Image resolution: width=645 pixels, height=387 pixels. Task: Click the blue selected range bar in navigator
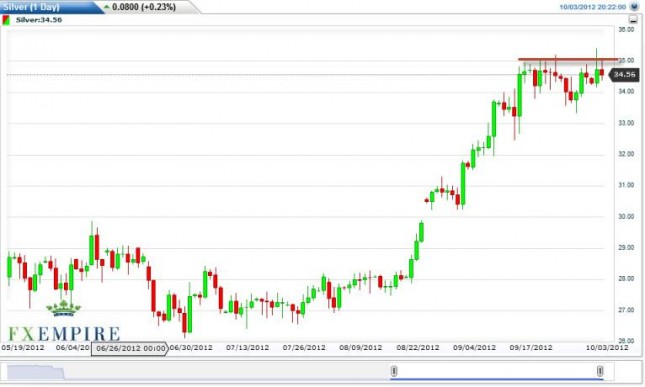497,379
